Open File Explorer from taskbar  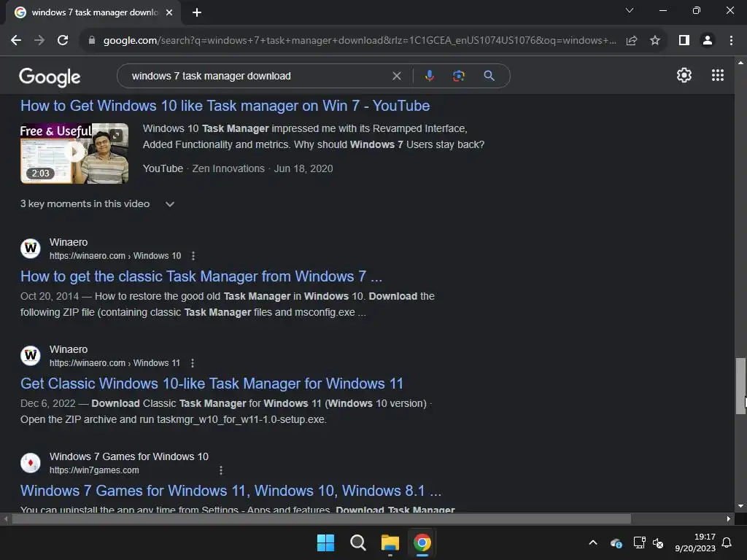tap(390, 542)
